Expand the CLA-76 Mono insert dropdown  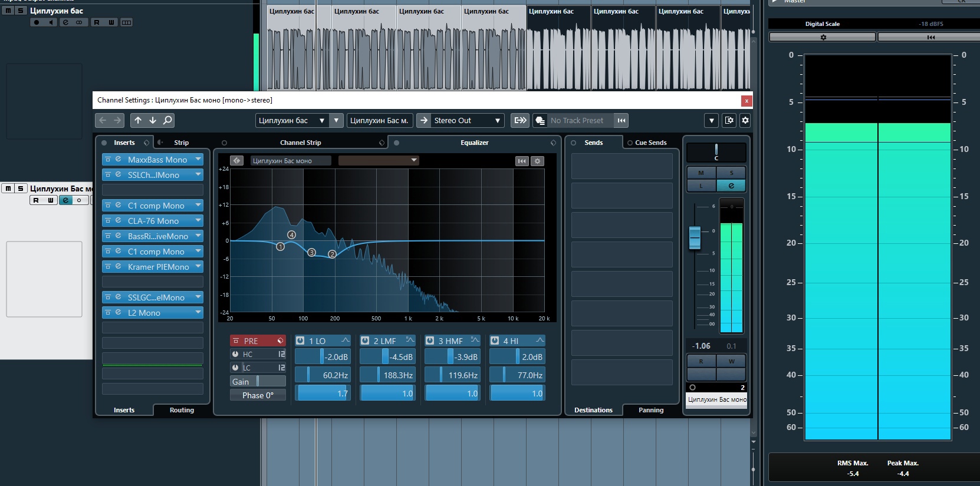(x=198, y=220)
